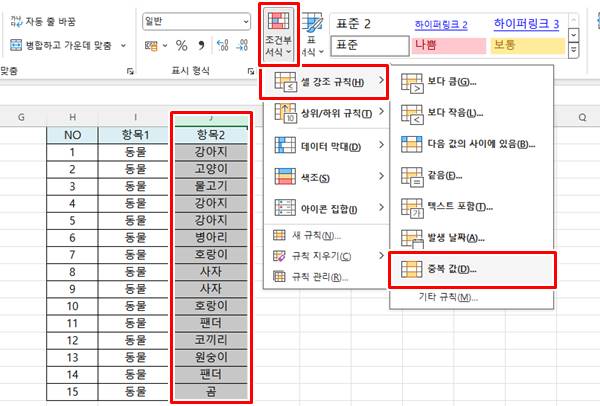
Task: Click the cell containing 곰
Action: 211,391
